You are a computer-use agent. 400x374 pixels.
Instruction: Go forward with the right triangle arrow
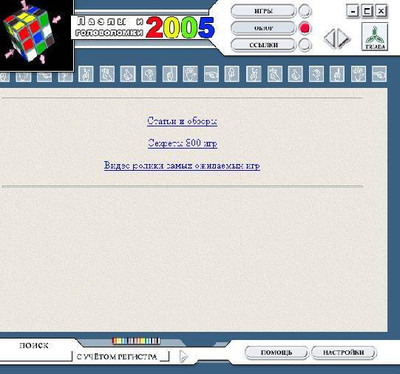pyautogui.click(x=344, y=39)
